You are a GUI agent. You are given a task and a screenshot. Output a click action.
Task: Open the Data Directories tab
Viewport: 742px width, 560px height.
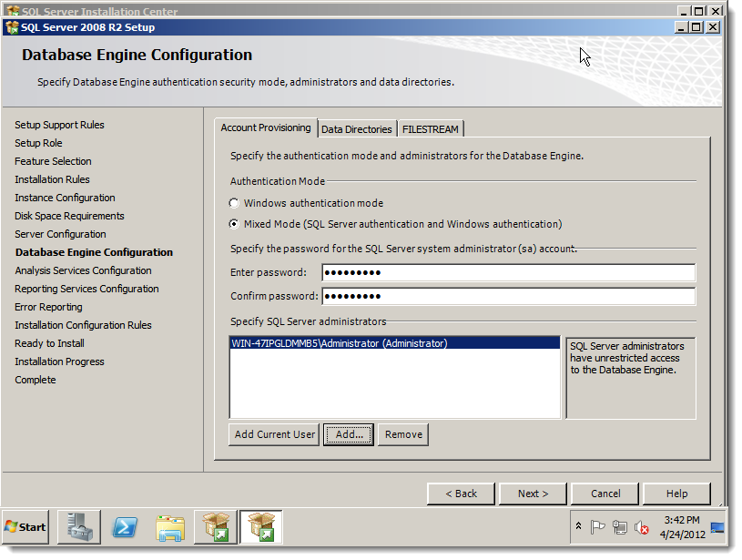point(357,129)
